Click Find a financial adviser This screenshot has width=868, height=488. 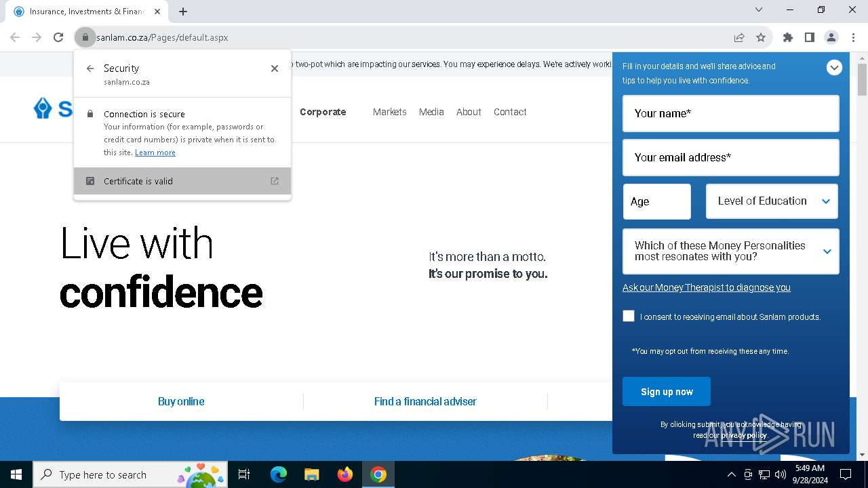point(425,401)
